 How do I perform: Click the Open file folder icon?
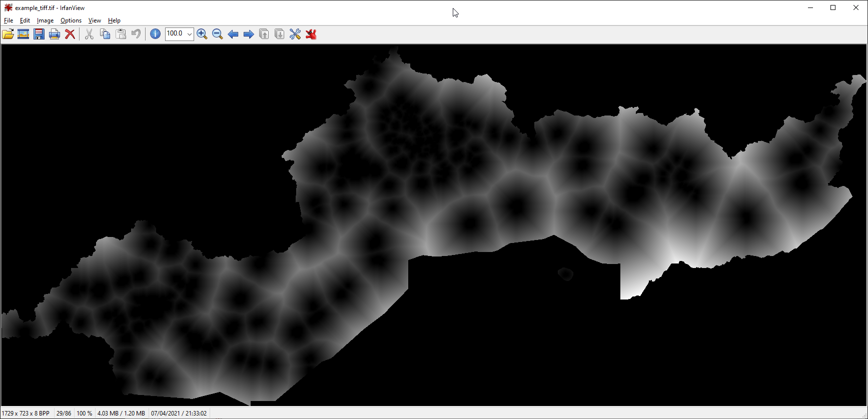pyautogui.click(x=8, y=34)
